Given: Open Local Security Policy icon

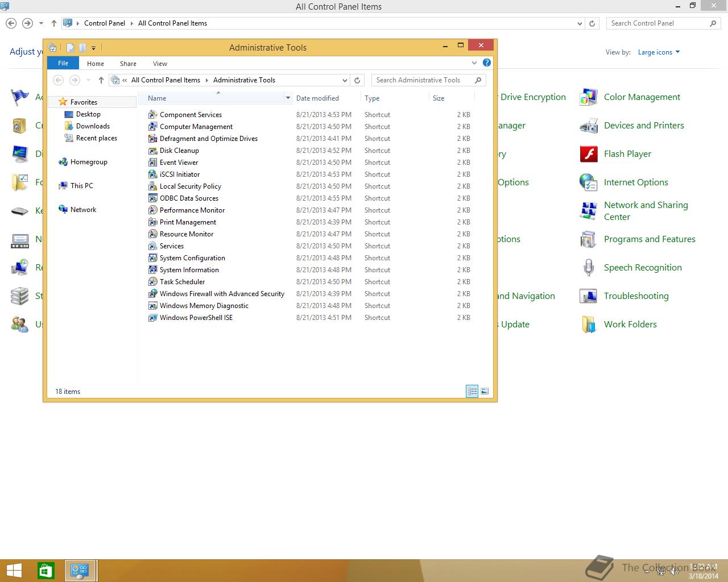Looking at the screenshot, I should (152, 186).
